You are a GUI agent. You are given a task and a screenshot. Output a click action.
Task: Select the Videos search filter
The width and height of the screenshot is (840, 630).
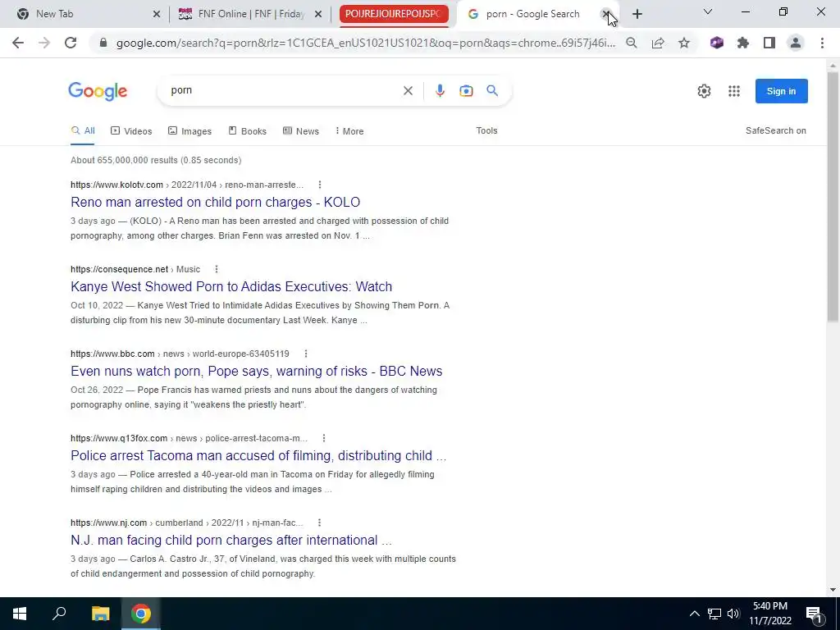(131, 131)
